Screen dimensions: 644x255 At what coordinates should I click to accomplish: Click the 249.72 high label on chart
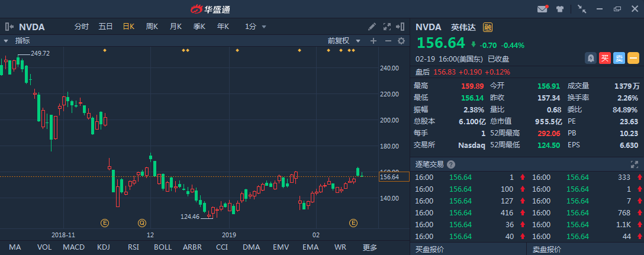[40, 53]
